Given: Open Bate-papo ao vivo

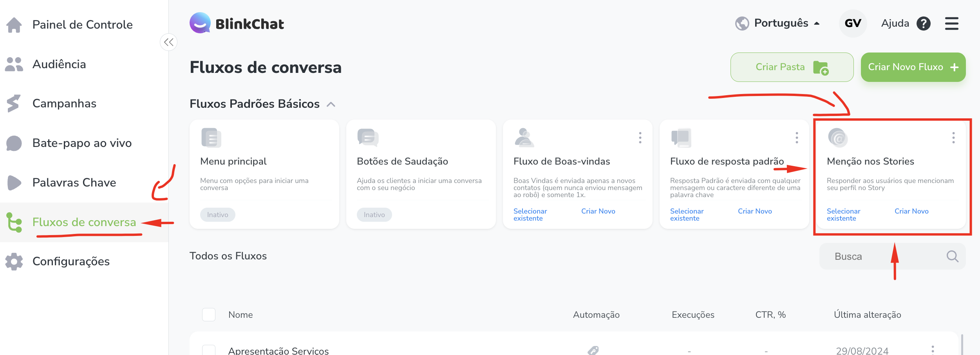Looking at the screenshot, I should 82,143.
